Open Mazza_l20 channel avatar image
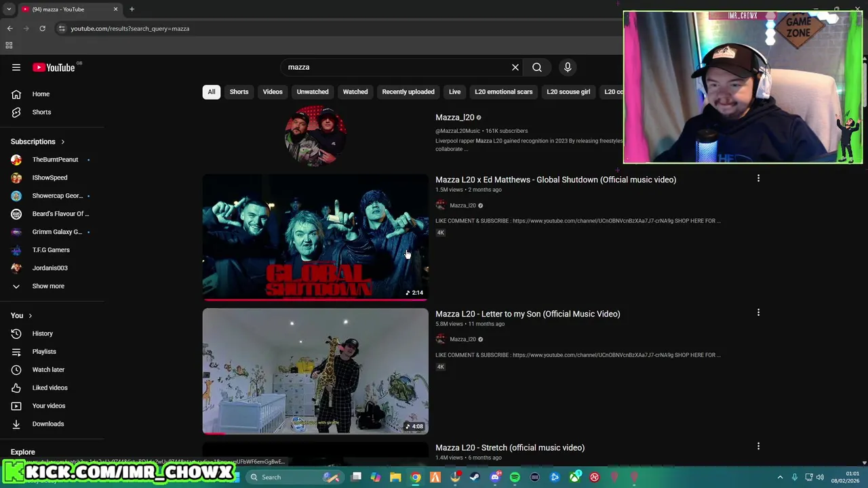This screenshot has height=488, width=868. coord(315,136)
